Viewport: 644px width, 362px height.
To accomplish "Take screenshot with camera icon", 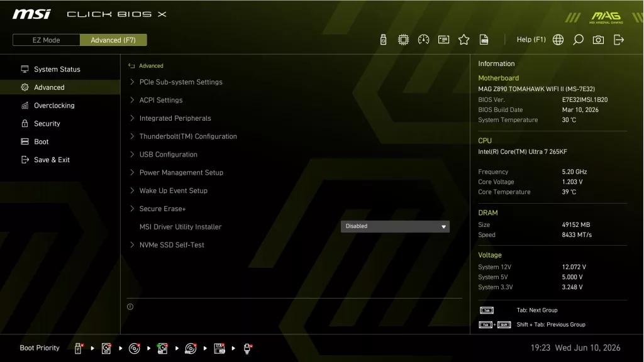I will tap(598, 40).
